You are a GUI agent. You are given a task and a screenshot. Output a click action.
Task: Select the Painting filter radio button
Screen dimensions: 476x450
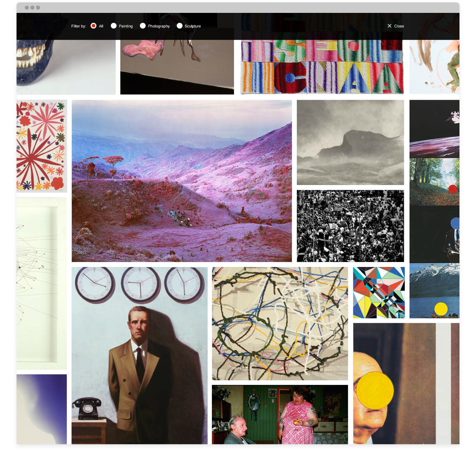114,26
